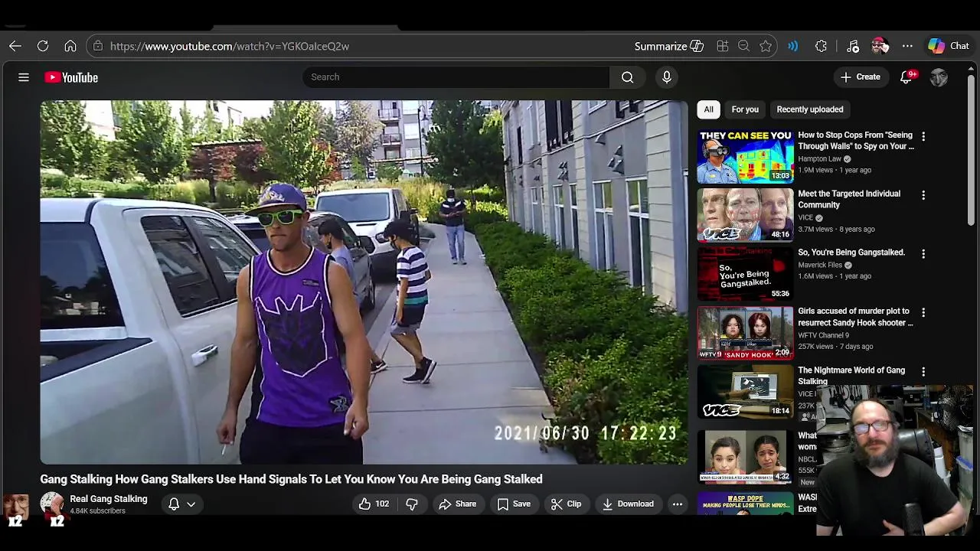This screenshot has height=551, width=980.
Task: Open the browser home page icon
Action: tap(70, 46)
